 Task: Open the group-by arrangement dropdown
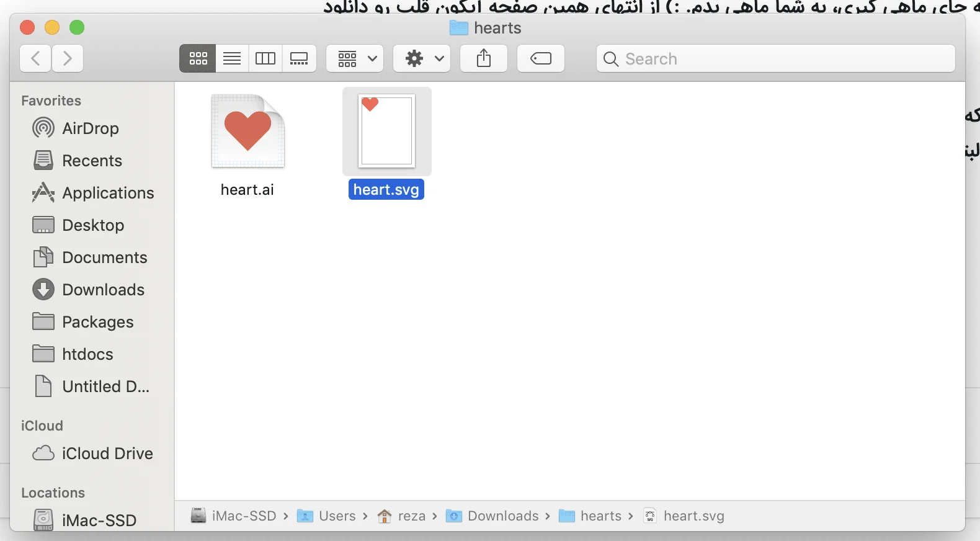click(x=355, y=58)
